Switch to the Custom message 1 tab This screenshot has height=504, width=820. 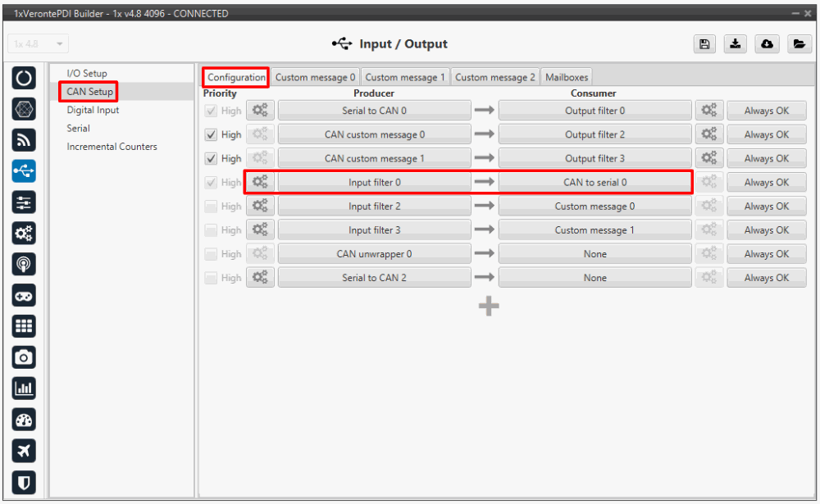tap(405, 77)
